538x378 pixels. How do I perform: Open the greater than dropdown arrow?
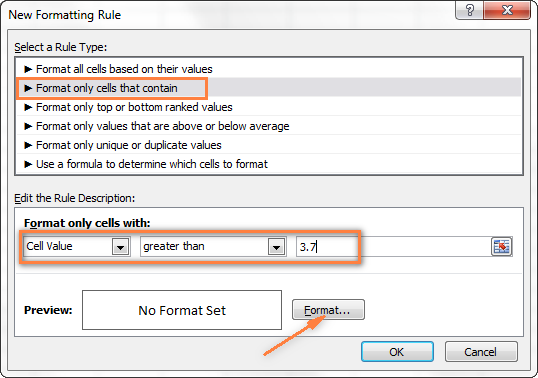point(277,247)
